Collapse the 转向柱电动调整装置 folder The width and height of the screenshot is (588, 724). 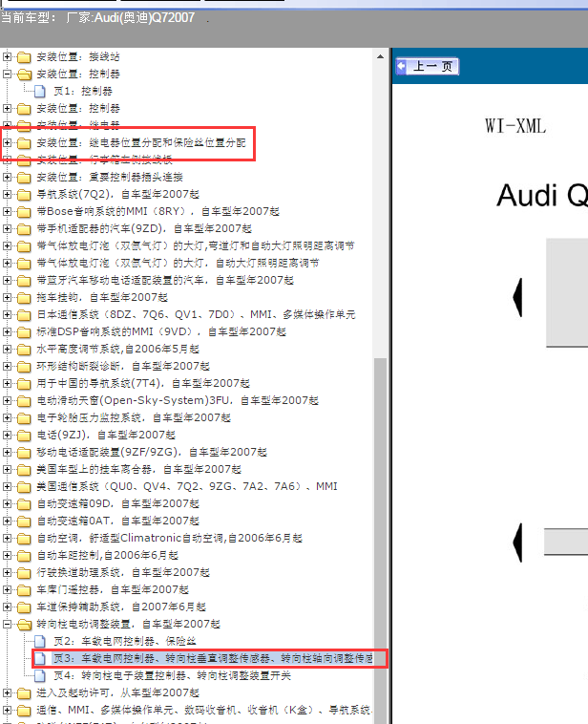pyautogui.click(x=7, y=625)
